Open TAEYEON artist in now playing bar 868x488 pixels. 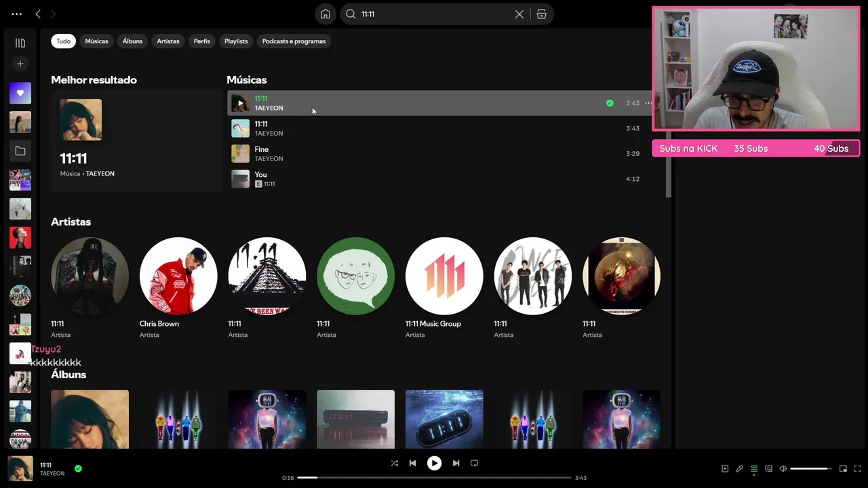[x=52, y=473]
